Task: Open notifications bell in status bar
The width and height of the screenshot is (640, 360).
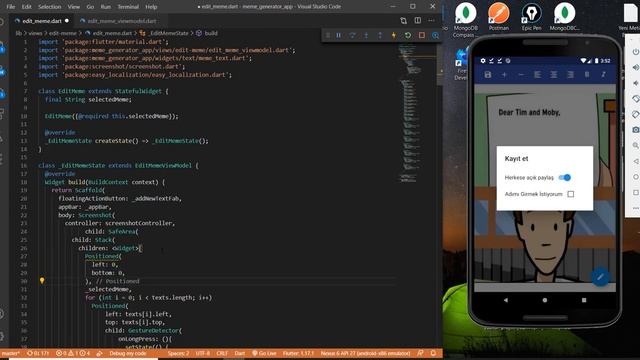Action: [x=433, y=353]
